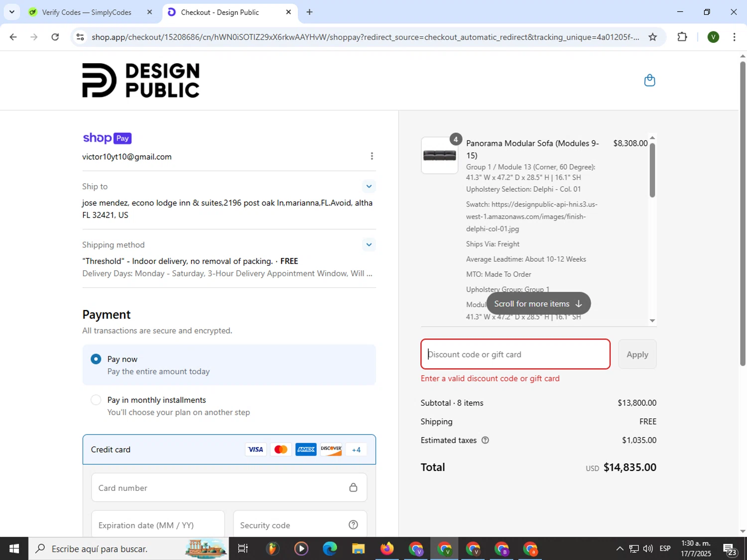Click the Card number input field
This screenshot has height=560, width=747.
[229, 487]
